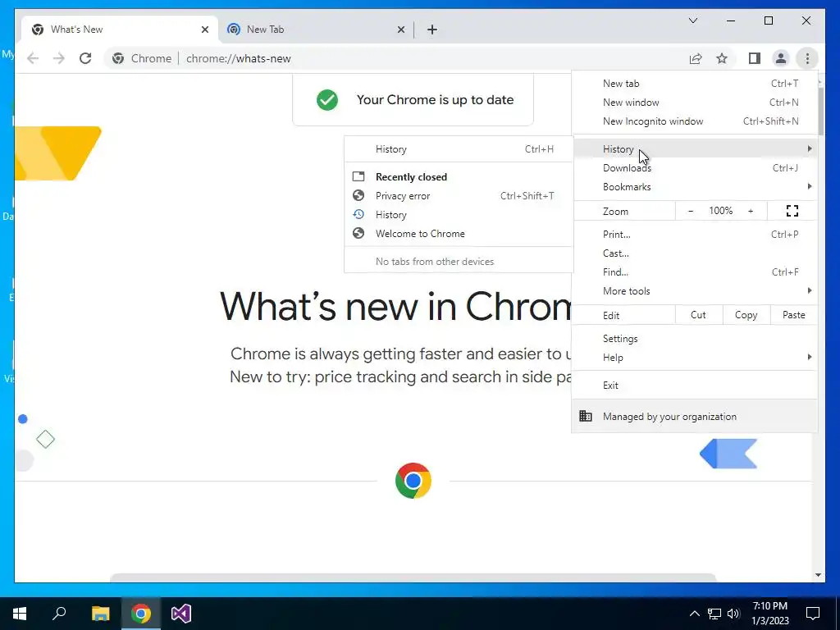Click the globe icon beside Welcome to Chrome
The image size is (840, 630).
[358, 233]
